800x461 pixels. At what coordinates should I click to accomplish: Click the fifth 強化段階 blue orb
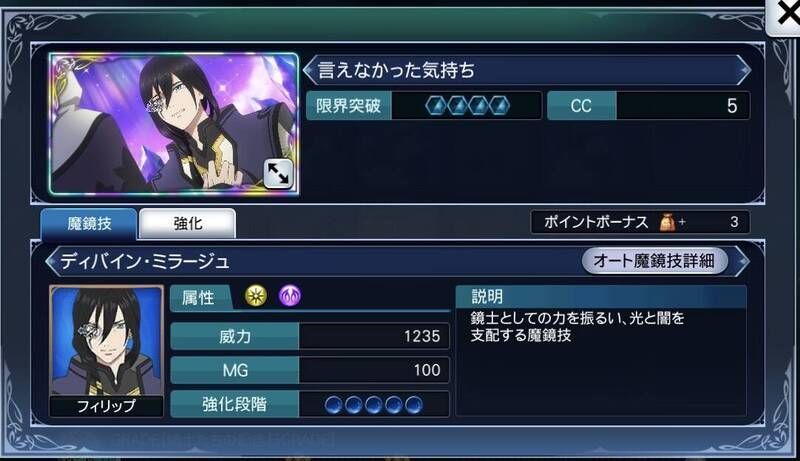click(414, 405)
